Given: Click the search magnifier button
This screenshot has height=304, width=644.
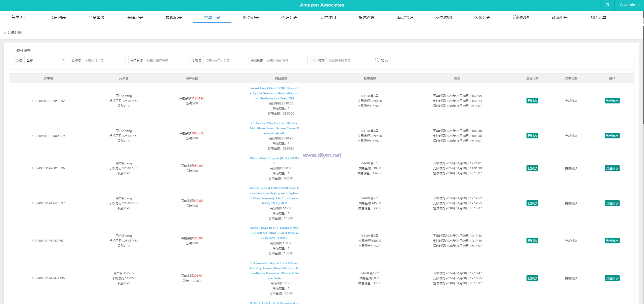Looking at the screenshot, I should click(x=381, y=60).
